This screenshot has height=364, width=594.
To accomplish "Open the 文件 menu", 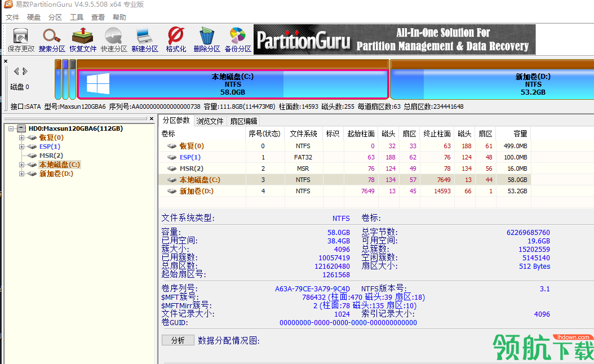I will [x=12, y=17].
